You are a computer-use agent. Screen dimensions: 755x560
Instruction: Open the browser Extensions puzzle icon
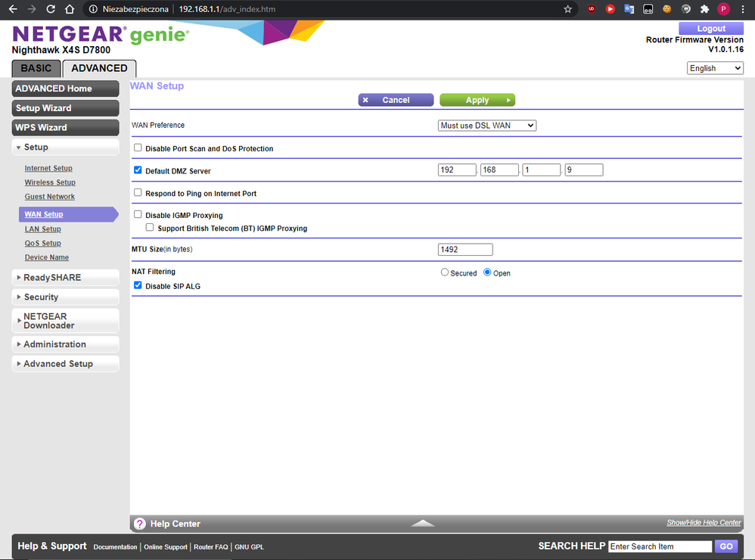[704, 9]
